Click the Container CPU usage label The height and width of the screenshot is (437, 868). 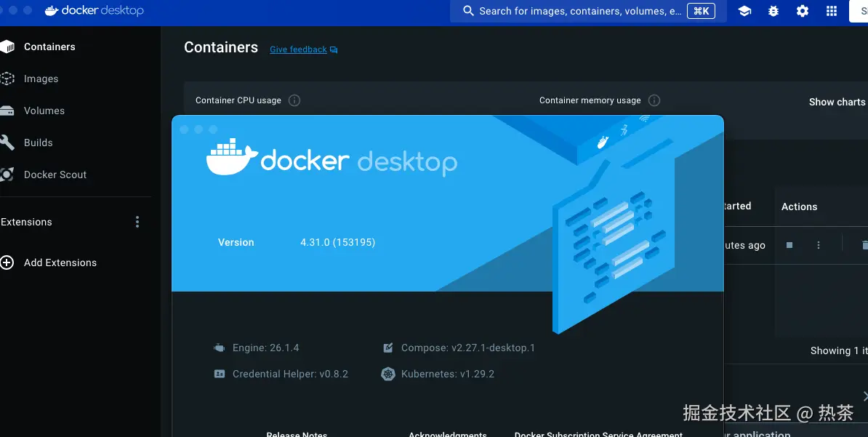pos(238,100)
